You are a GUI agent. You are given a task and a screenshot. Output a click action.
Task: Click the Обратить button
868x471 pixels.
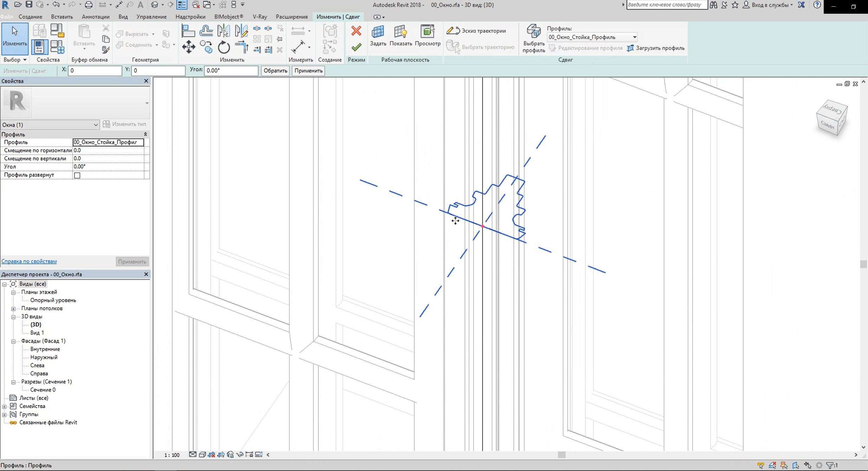(275, 71)
